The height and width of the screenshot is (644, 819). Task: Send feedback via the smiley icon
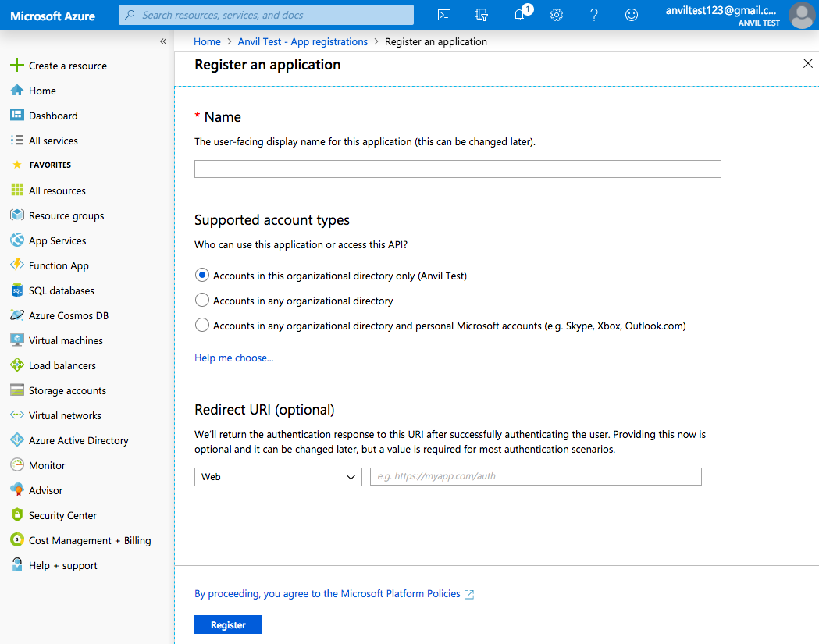click(632, 14)
